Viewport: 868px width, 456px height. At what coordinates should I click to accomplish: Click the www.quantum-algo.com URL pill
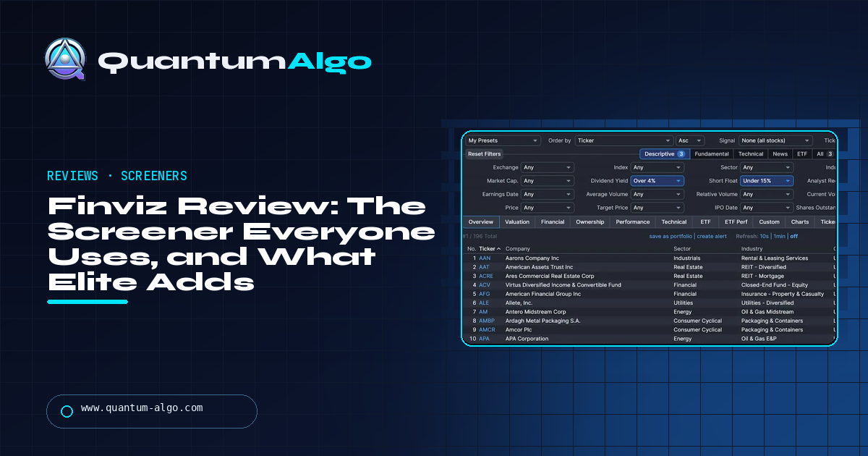point(152,411)
